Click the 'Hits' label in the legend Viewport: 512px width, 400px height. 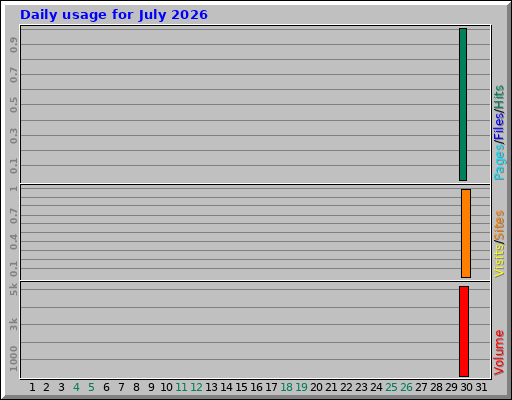pyautogui.click(x=499, y=97)
